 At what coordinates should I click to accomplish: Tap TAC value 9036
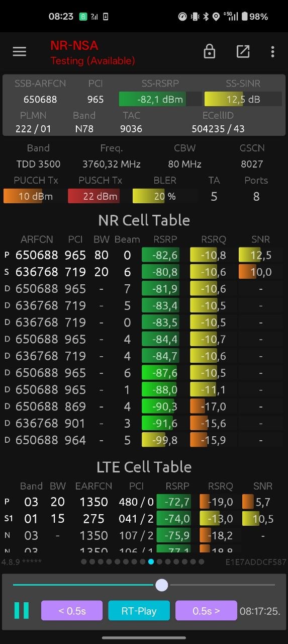pyautogui.click(x=131, y=129)
